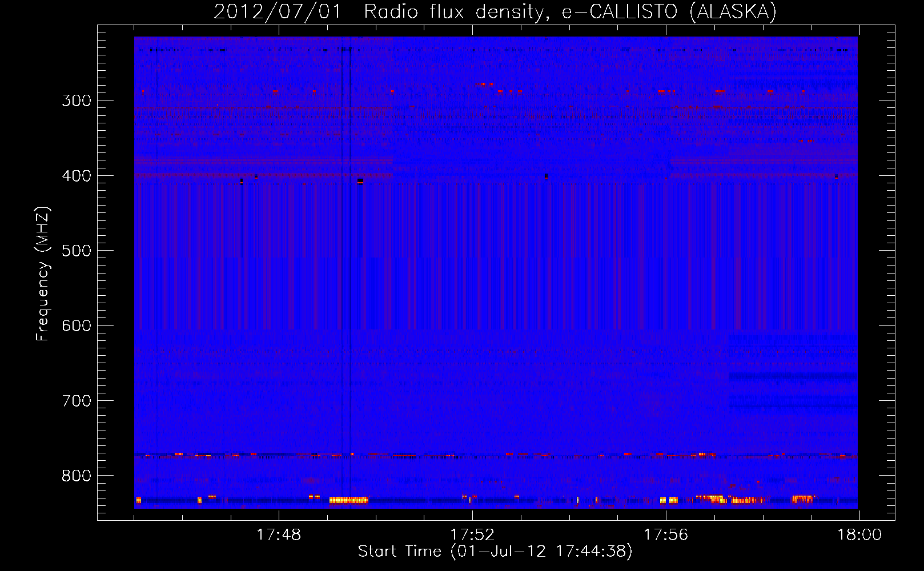
Task: Click the 800 frequency tick label
Action: [x=77, y=476]
